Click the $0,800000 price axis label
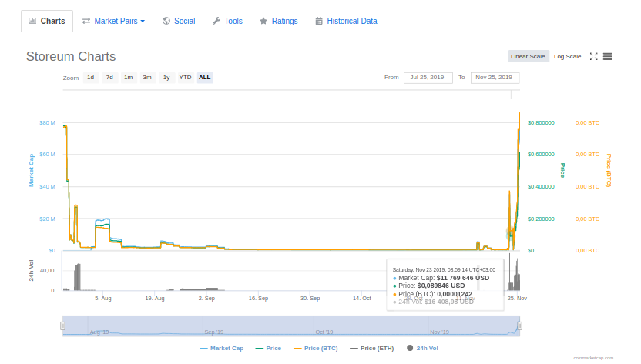 tap(542, 123)
